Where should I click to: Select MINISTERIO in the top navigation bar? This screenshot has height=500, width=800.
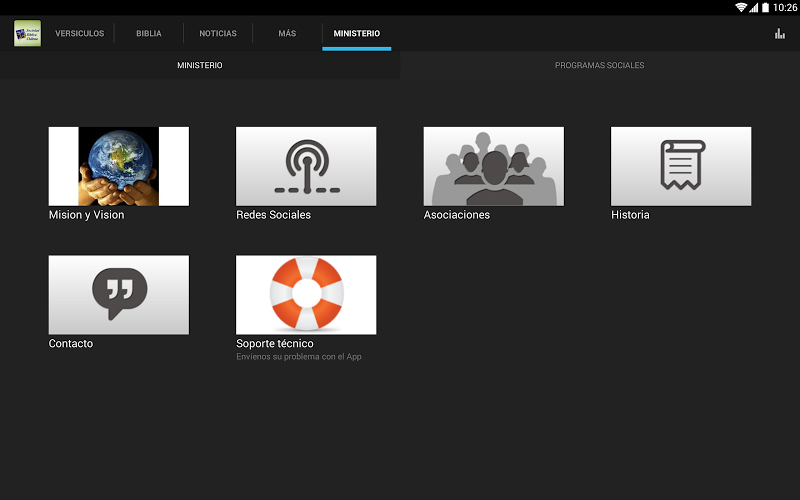[x=357, y=34]
